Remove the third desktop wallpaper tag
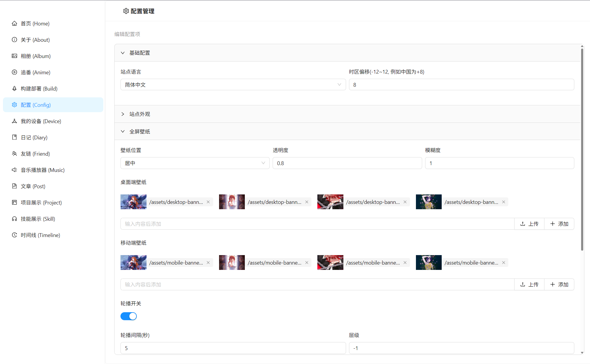Screen dimensions: 590x364 tap(405, 202)
